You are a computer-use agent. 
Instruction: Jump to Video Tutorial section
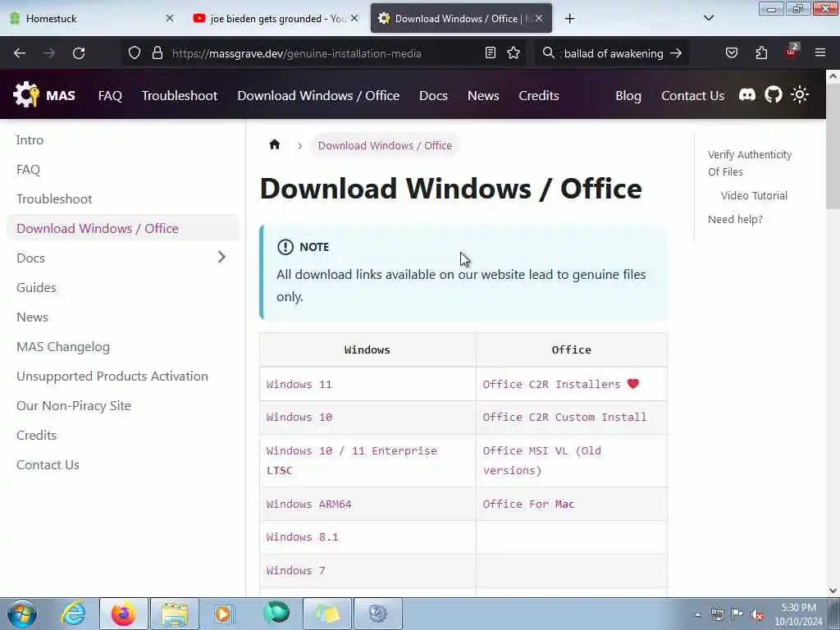point(754,195)
